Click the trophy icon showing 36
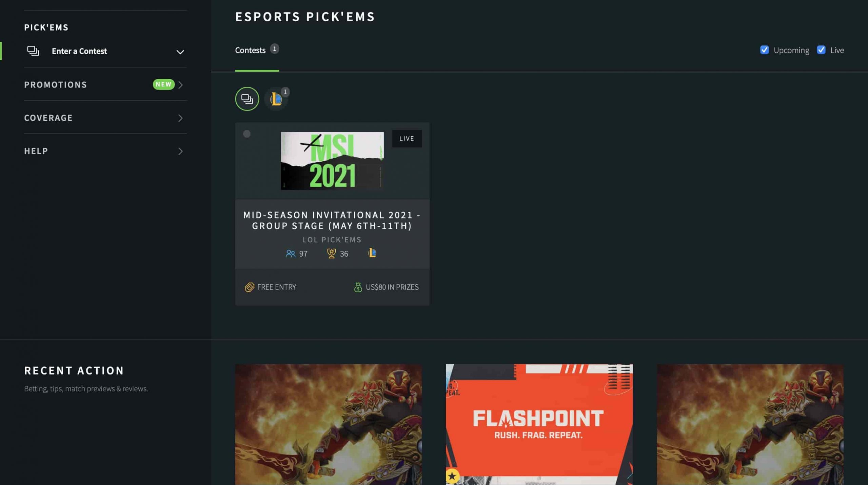Viewport: 868px width, 485px height. (x=331, y=253)
